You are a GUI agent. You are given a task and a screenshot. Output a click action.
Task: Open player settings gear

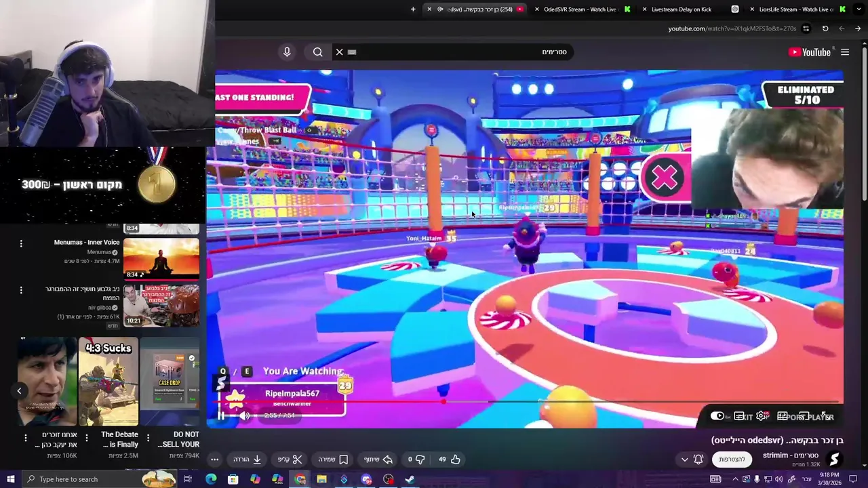coord(762,416)
